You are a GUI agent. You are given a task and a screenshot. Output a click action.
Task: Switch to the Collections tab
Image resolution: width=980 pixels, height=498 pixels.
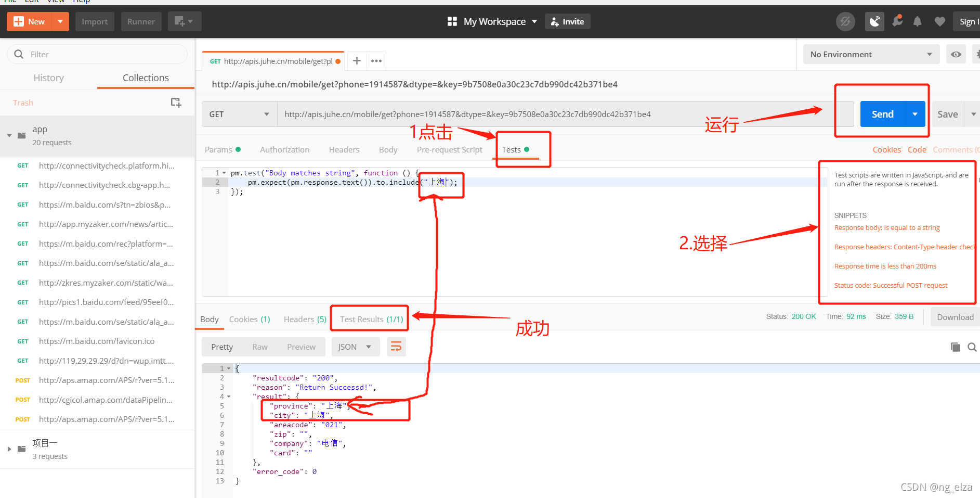(x=146, y=78)
